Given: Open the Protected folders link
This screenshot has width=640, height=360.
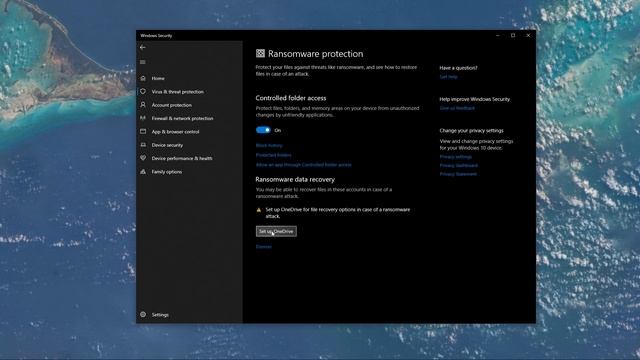Looking at the screenshot, I should pos(273,155).
